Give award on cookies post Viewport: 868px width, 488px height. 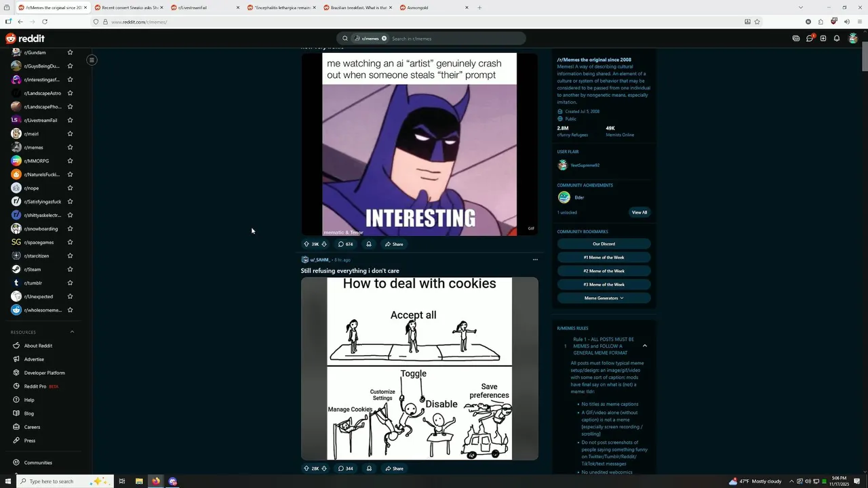(x=369, y=468)
